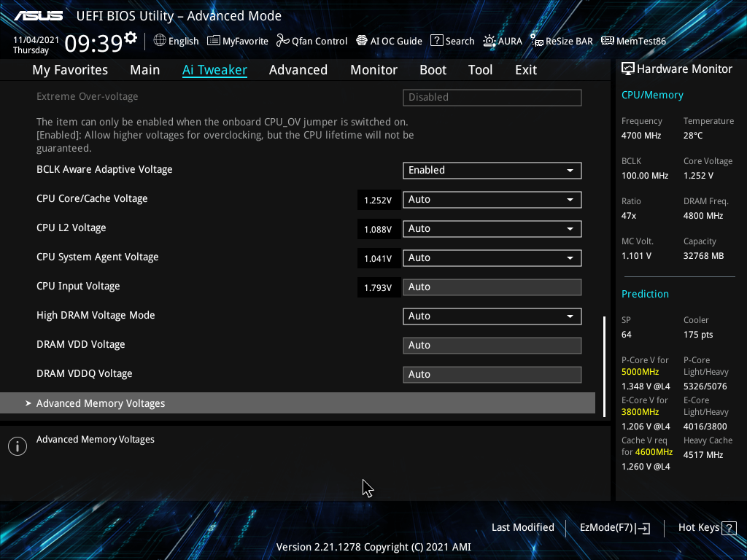Click the 3800MHz E-Core prediction value
The height and width of the screenshot is (560, 747).
640,412
